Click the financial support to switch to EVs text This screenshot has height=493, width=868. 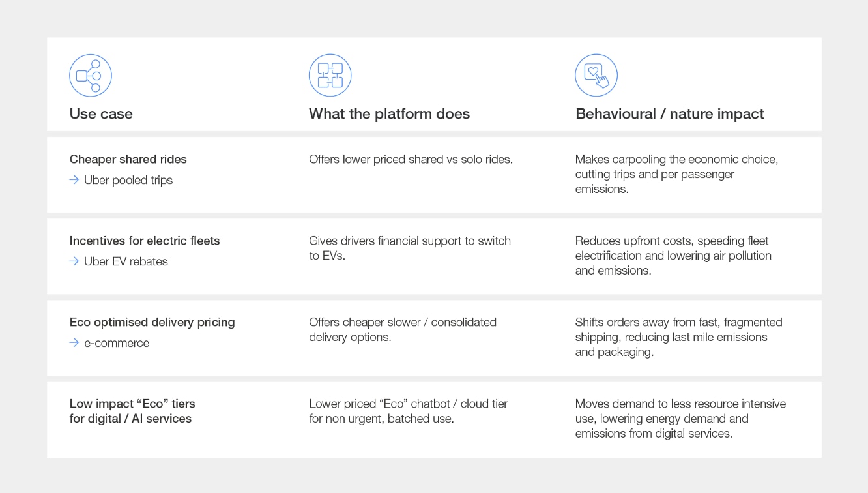point(409,248)
